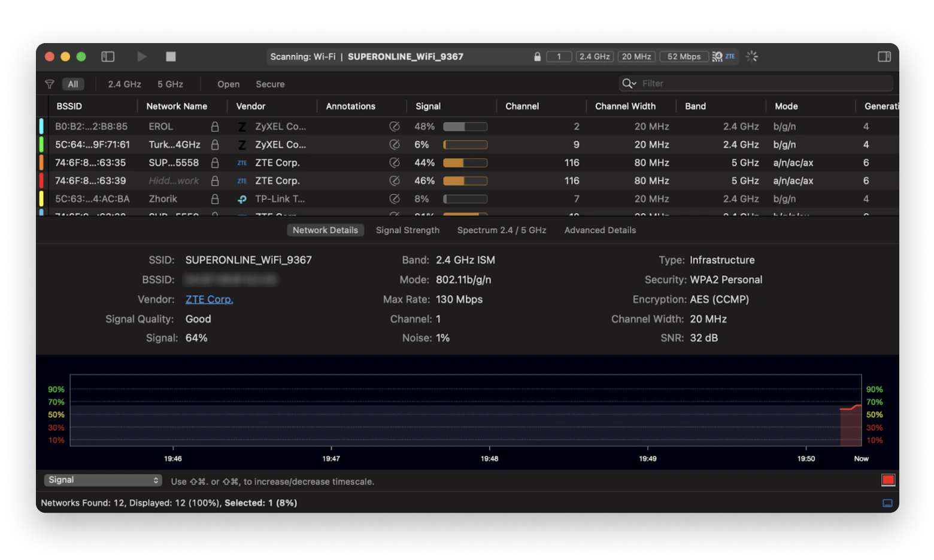Open Spectrum 2.4 / 5 GHz tab
This screenshot has width=934, height=560.
[502, 230]
